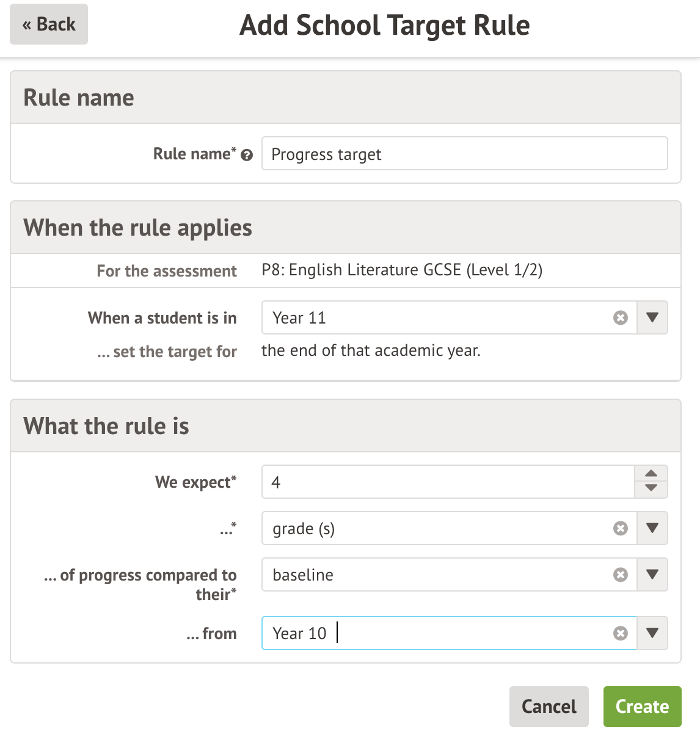
Task: Cancel adding the target rule
Action: point(549,706)
